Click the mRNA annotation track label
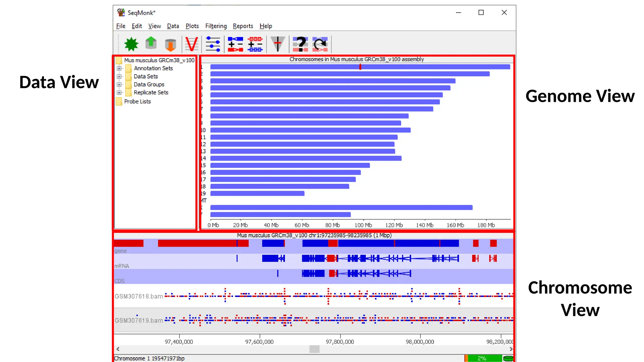The height and width of the screenshot is (362, 644). tap(122, 266)
